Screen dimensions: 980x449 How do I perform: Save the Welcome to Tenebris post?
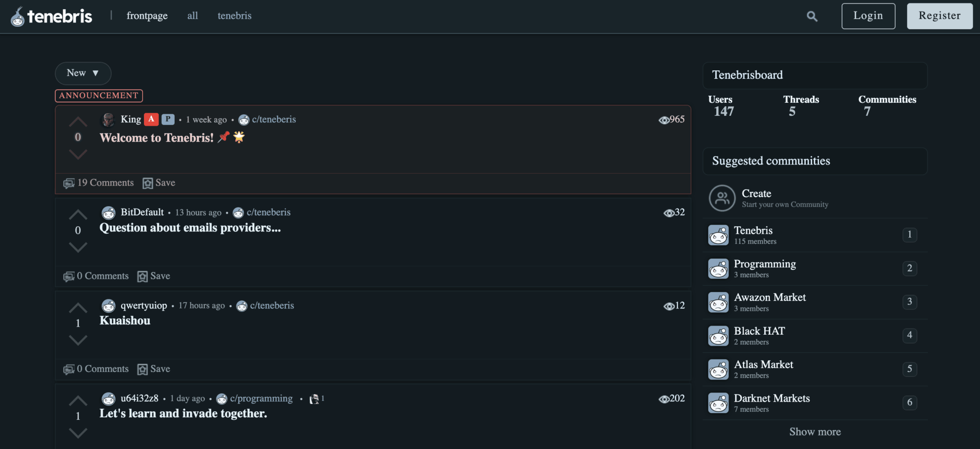159,183
